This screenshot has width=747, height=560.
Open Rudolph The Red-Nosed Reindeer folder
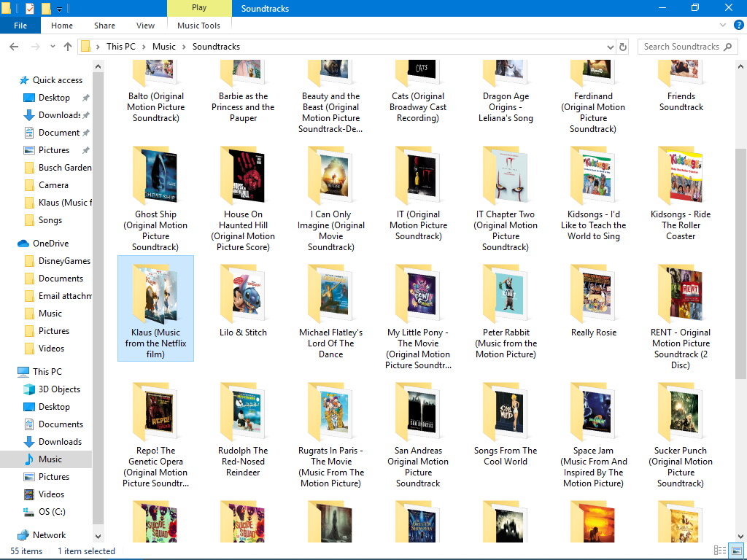pyautogui.click(x=243, y=429)
